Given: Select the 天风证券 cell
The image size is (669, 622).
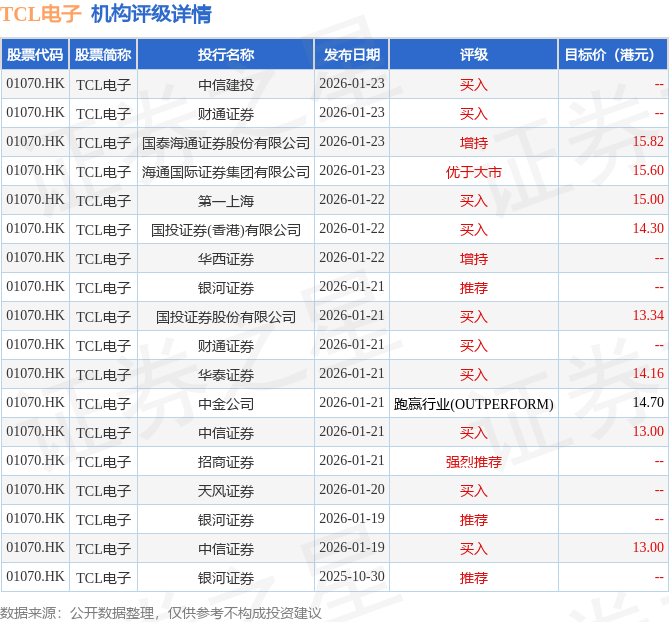Looking at the screenshot, I should click(x=226, y=491).
